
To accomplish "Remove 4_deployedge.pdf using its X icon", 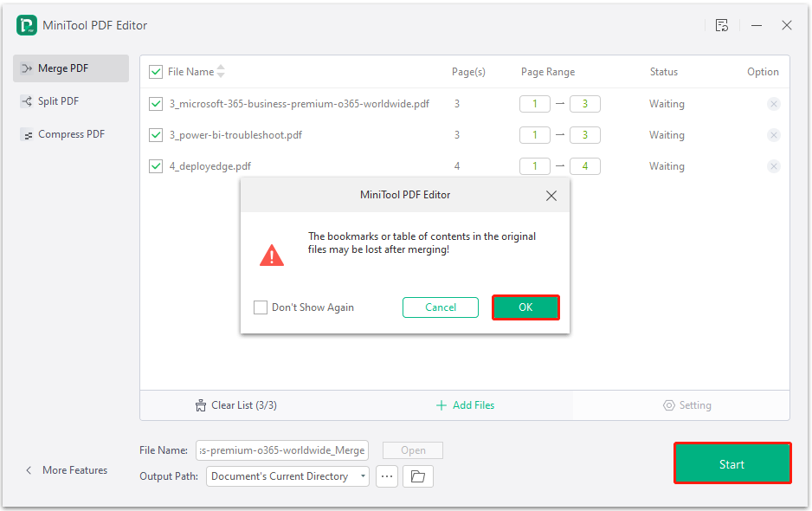I will coord(774,165).
